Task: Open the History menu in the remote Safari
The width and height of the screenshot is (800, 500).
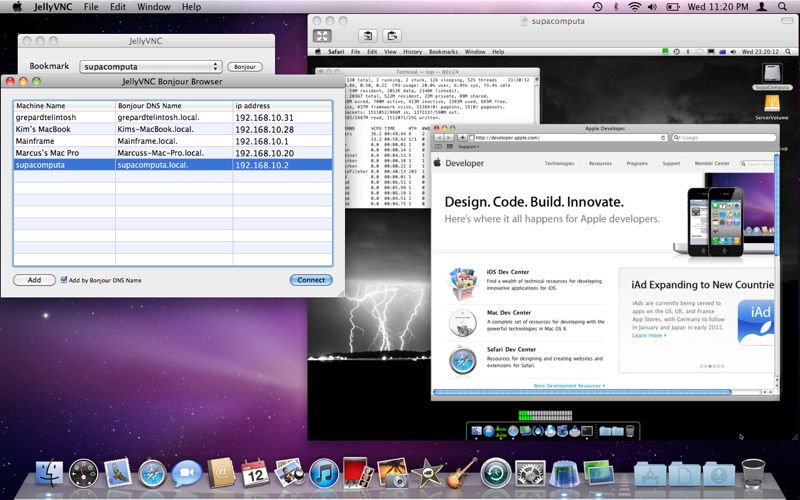Action: tap(412, 52)
